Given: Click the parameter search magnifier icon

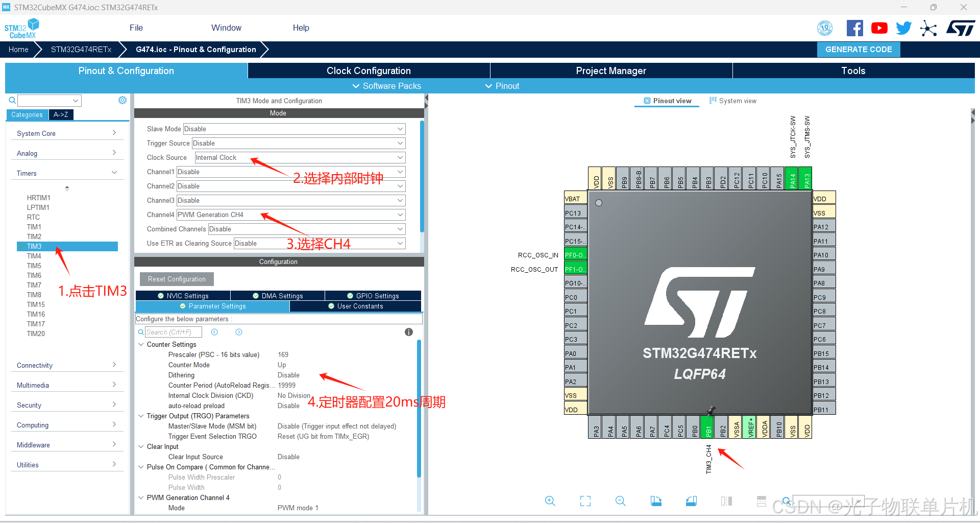Looking at the screenshot, I should [x=141, y=332].
